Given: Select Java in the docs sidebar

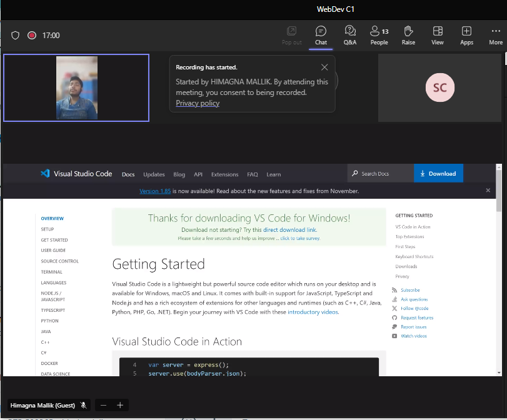Looking at the screenshot, I should point(46,331).
